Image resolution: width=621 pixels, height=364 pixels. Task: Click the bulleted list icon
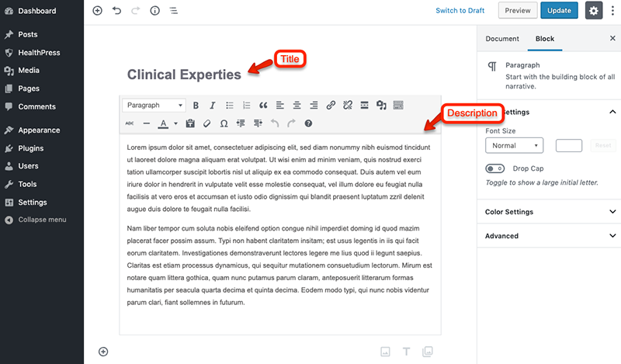pos(229,106)
